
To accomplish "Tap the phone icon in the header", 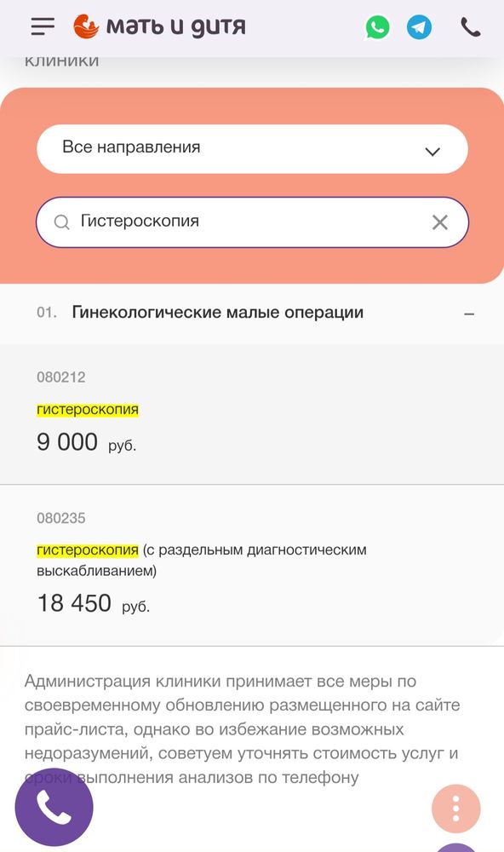I will (469, 26).
